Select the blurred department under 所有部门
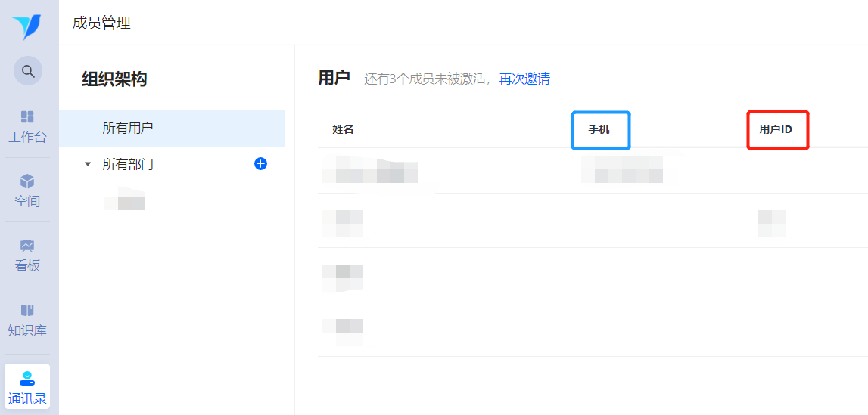 pyautogui.click(x=125, y=201)
